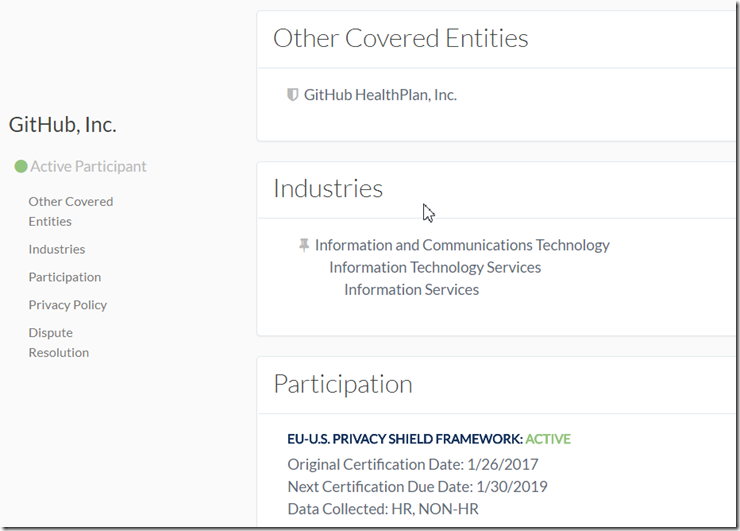This screenshot has width=740, height=531.
Task: Click the Participation panel title
Action: (x=343, y=384)
